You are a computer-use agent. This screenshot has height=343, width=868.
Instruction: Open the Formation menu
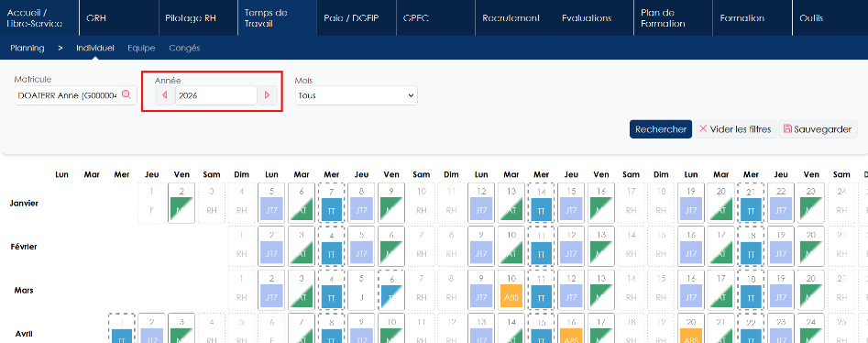point(753,17)
